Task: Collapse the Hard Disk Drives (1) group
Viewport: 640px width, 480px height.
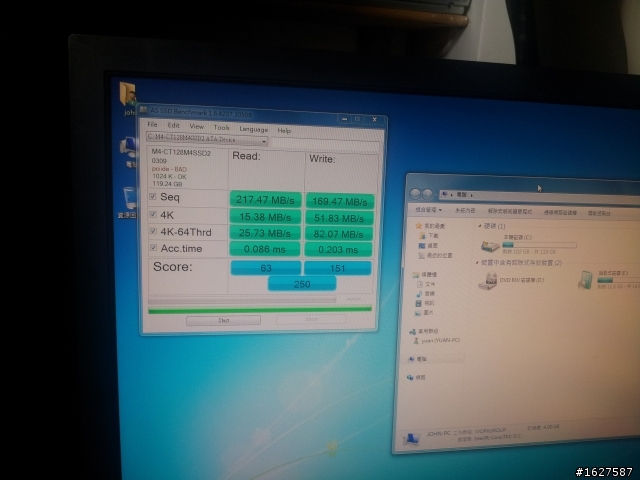Action: point(479,226)
